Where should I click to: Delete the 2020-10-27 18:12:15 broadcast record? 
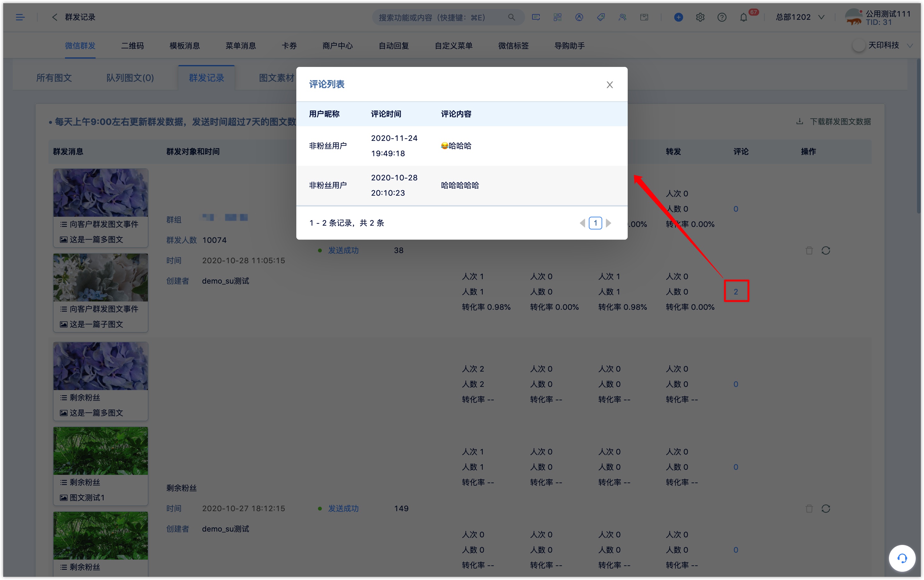pyautogui.click(x=809, y=509)
